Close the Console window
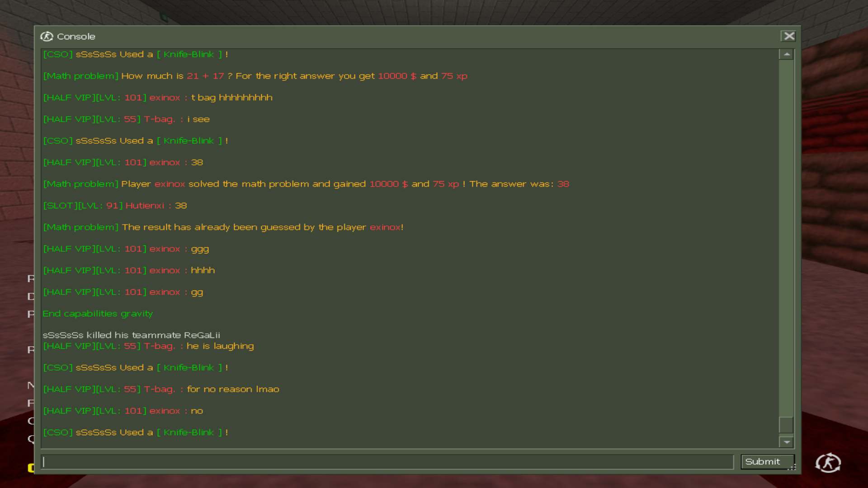 tap(789, 36)
